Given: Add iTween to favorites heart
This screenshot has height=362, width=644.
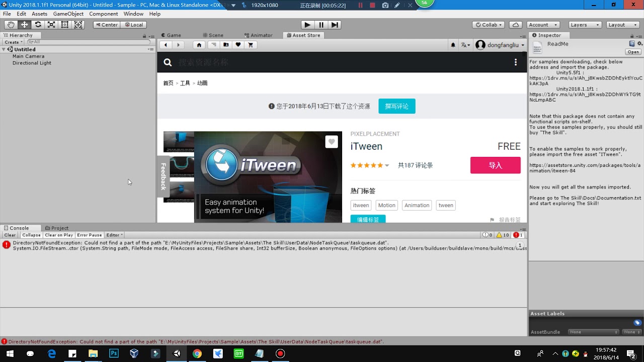Looking at the screenshot, I should click(331, 142).
